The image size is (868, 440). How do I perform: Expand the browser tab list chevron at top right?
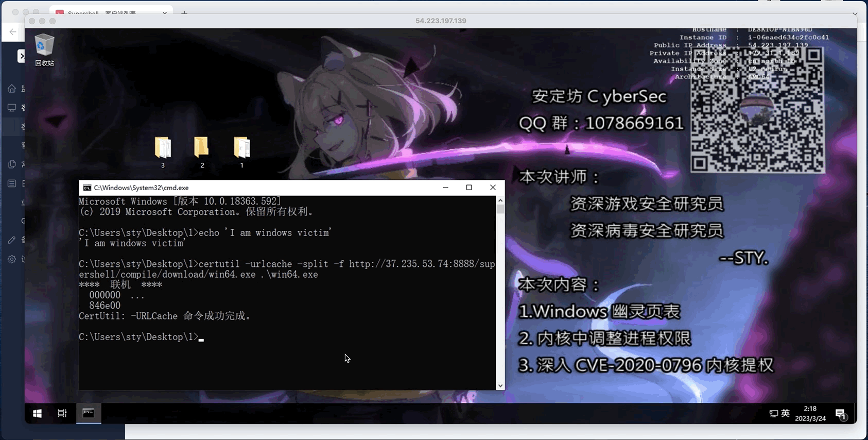855,14
